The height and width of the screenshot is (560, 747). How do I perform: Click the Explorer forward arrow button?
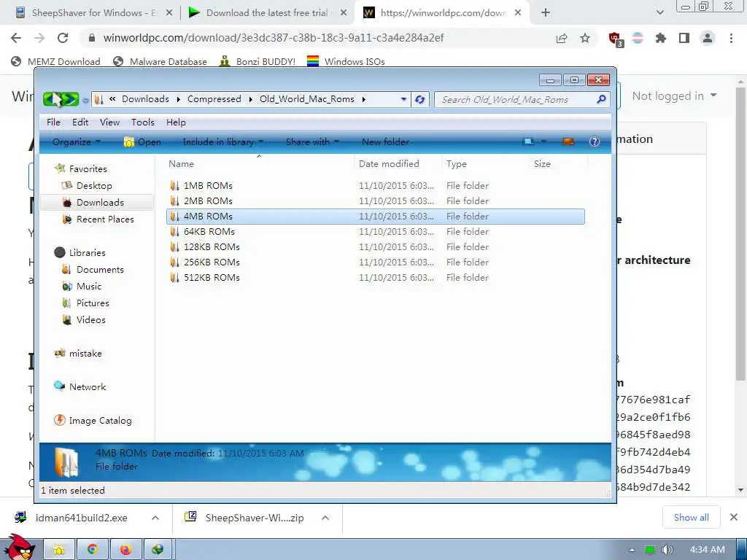click(70, 99)
